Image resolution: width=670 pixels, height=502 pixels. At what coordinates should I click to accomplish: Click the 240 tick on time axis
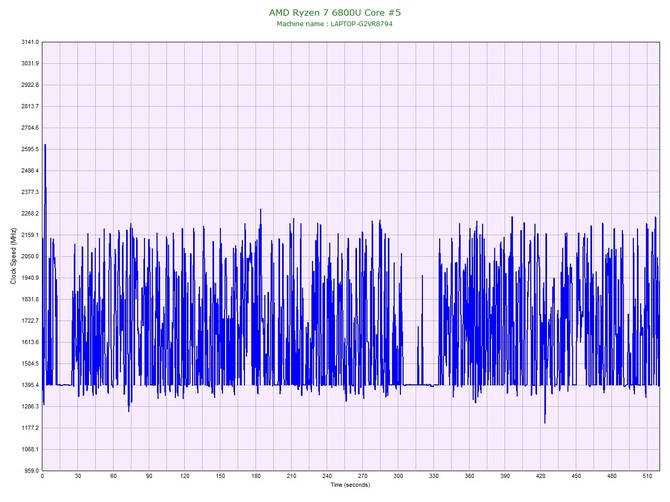pos(327,476)
